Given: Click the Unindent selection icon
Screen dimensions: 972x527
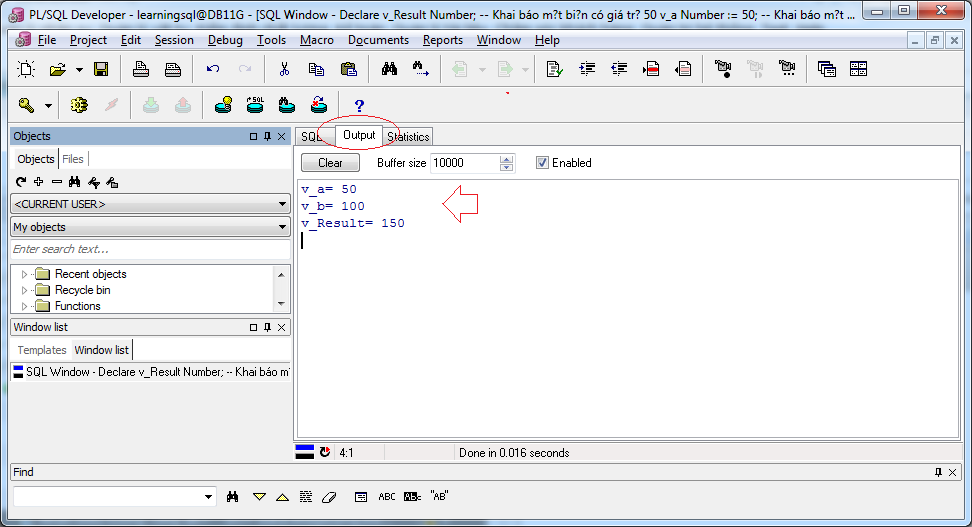Looking at the screenshot, I should [619, 69].
